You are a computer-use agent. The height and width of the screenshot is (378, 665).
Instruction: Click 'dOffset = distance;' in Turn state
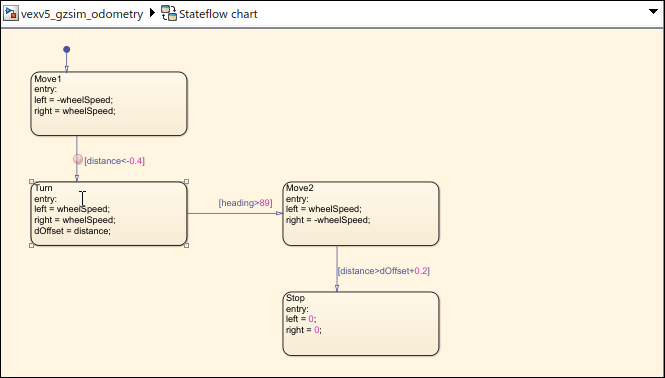(x=73, y=231)
